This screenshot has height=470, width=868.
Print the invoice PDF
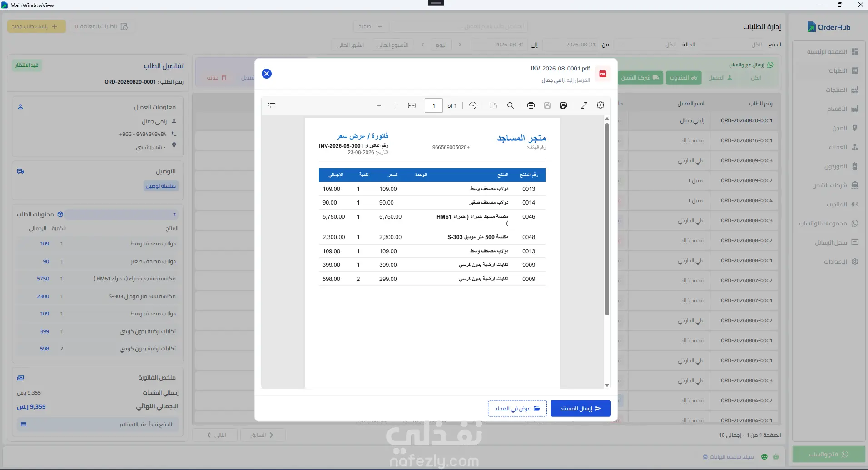point(531,105)
